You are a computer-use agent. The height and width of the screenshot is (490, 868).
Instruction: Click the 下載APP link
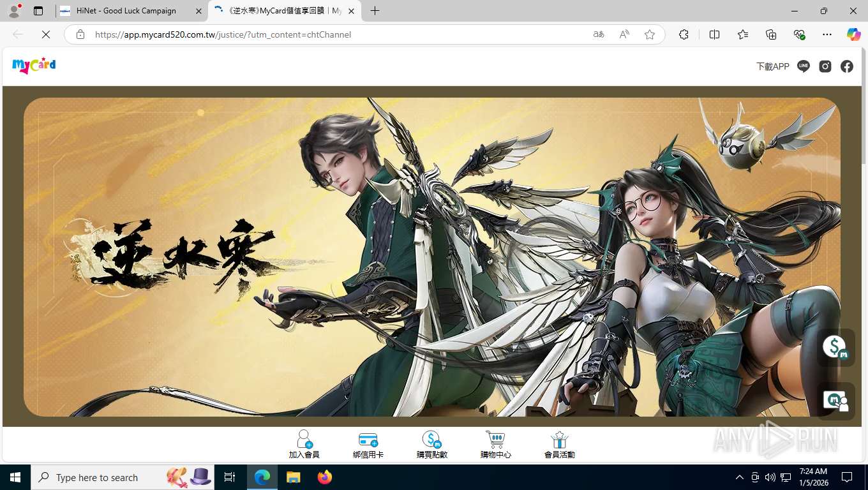click(773, 66)
